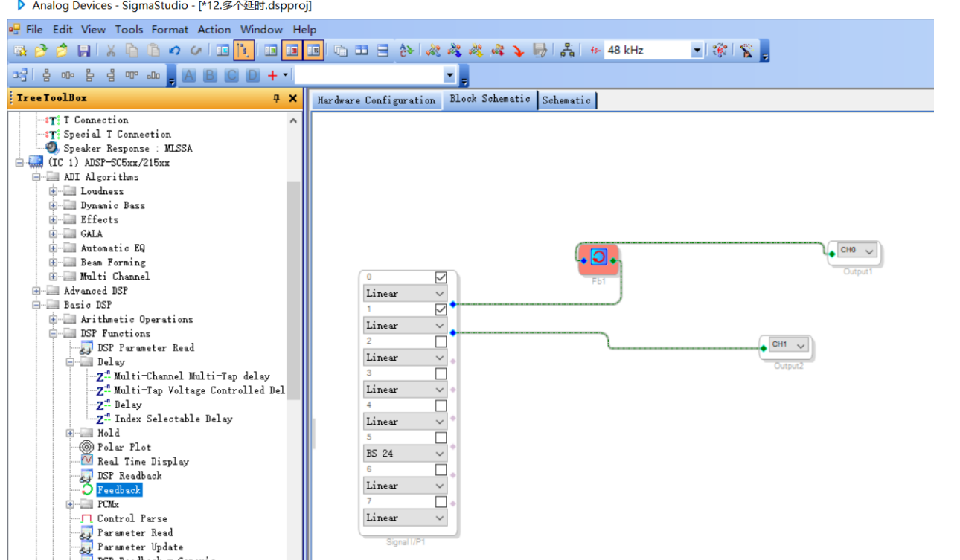960x560 pixels.
Task: Click the Tile windows side-by-side icon
Action: coord(362,51)
